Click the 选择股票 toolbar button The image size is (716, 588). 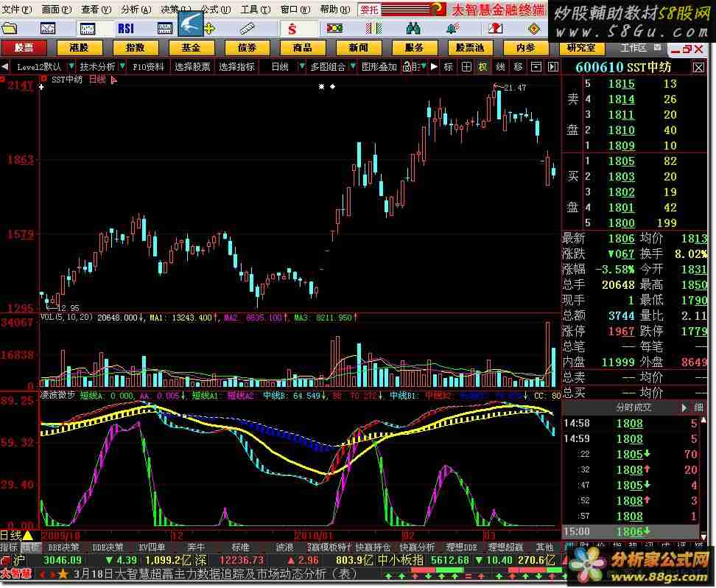(x=192, y=67)
